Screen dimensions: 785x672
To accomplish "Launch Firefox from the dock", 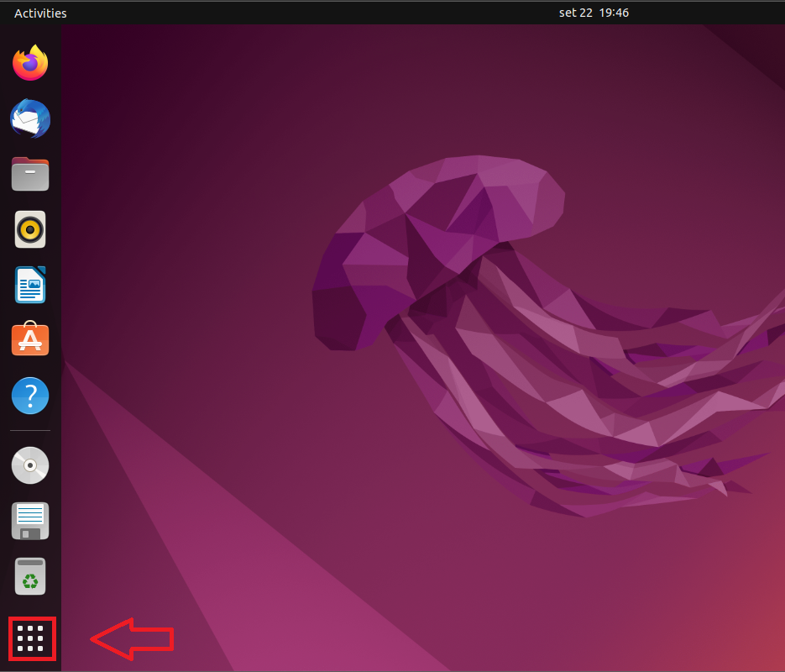I will click(x=30, y=63).
